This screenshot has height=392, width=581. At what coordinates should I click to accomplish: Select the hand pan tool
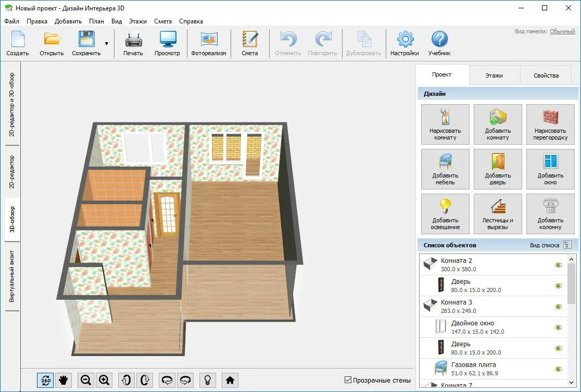coord(64,380)
